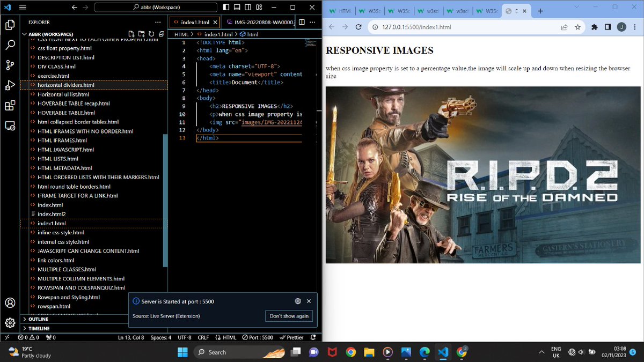Open the Extensions view
Screen dimensions: 644x362
pos(10,106)
